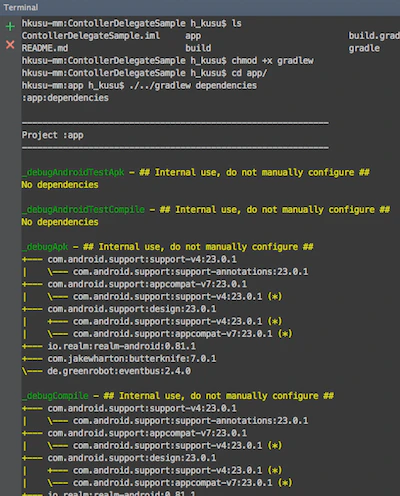Click the _debugAndroidTestCompile configuration heading
Viewport: 400px width, 496px height.
[206, 210]
